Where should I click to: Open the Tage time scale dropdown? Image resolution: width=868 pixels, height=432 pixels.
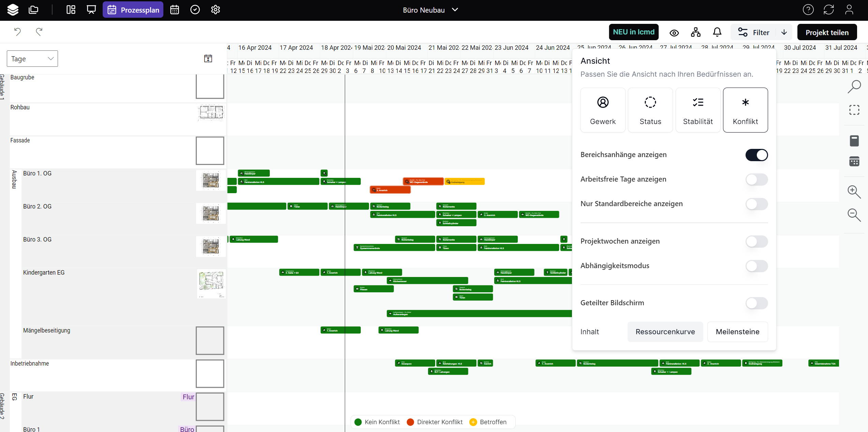click(x=32, y=59)
